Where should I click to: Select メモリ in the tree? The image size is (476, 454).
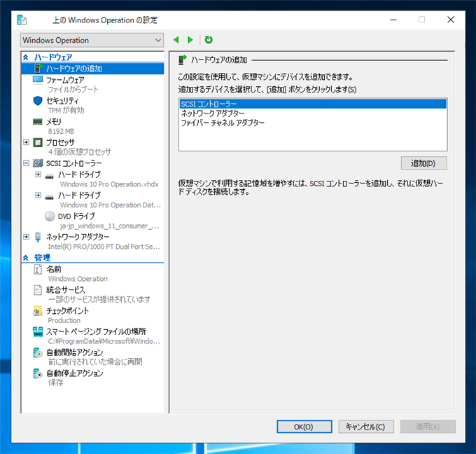point(54,122)
